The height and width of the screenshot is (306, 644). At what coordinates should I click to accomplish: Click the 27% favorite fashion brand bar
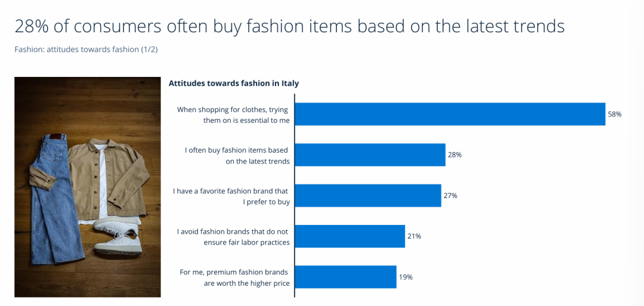click(x=368, y=196)
